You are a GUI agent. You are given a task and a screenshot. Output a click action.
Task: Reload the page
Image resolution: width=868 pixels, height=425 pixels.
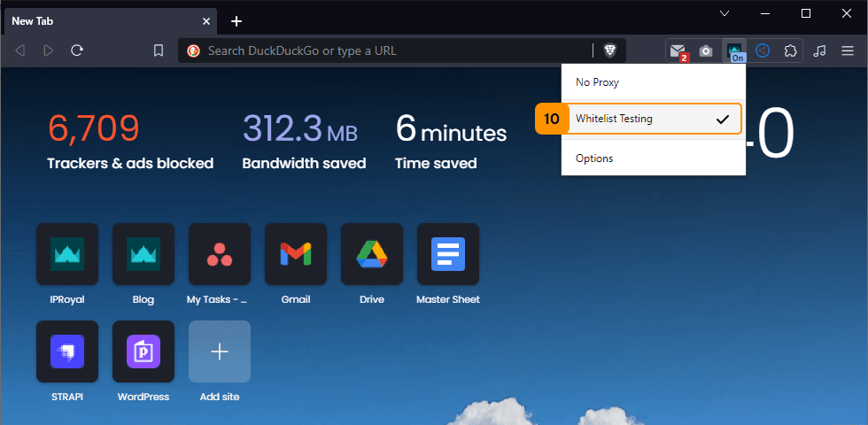(77, 51)
